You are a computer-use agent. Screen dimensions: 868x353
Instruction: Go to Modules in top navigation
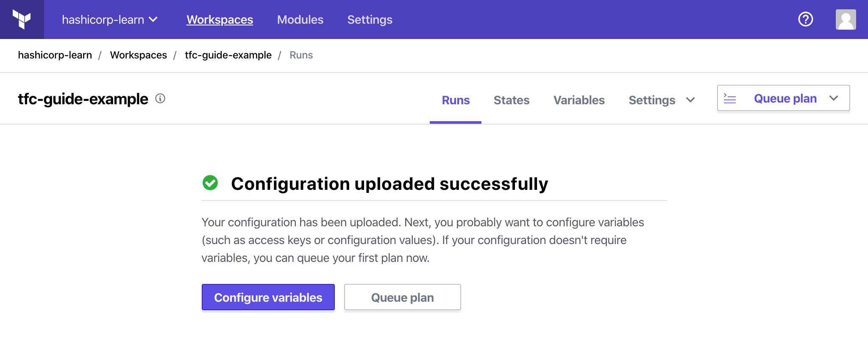coord(300,19)
